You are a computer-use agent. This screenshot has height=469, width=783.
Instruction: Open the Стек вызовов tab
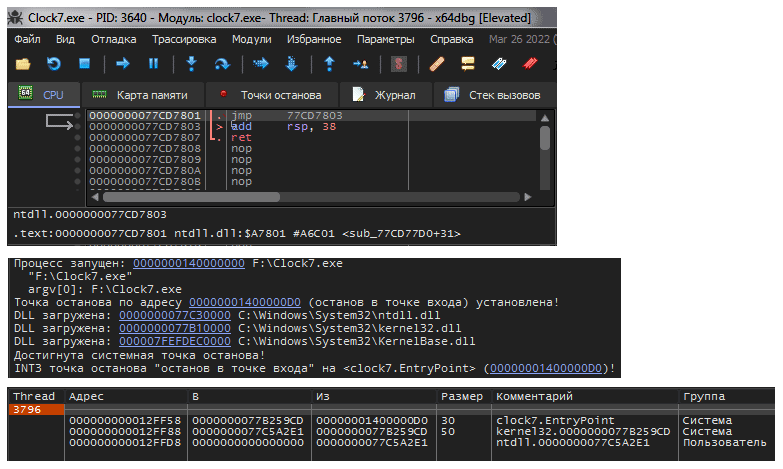[492, 95]
